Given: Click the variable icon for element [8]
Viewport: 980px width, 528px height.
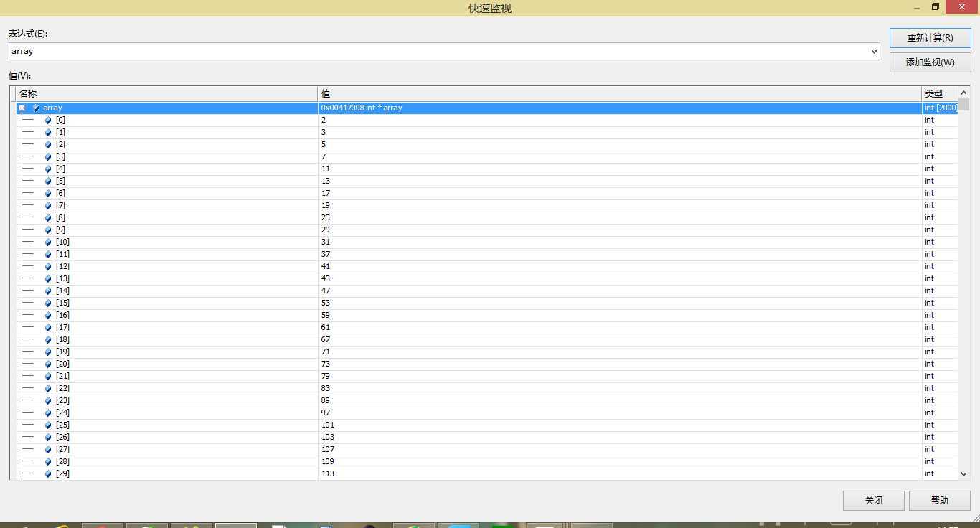Looking at the screenshot, I should 49,217.
